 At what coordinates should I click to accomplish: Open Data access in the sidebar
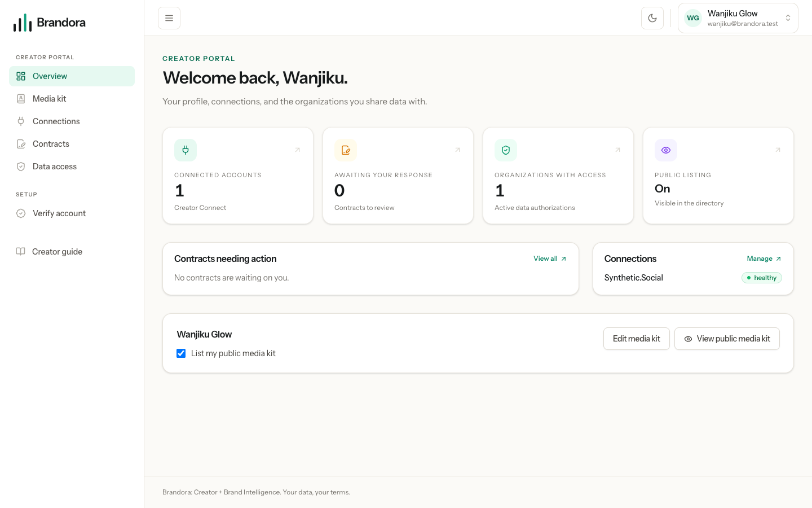(72, 167)
